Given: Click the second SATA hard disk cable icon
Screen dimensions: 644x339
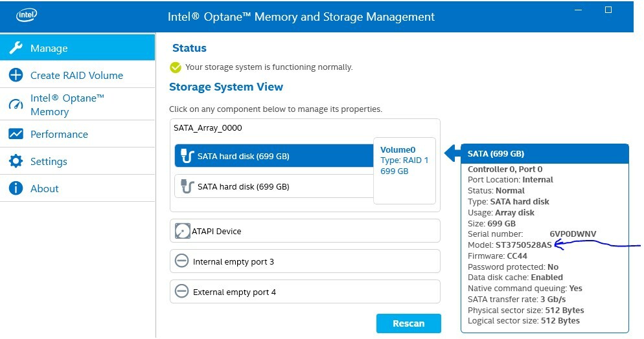Looking at the screenshot, I should coord(187,186).
